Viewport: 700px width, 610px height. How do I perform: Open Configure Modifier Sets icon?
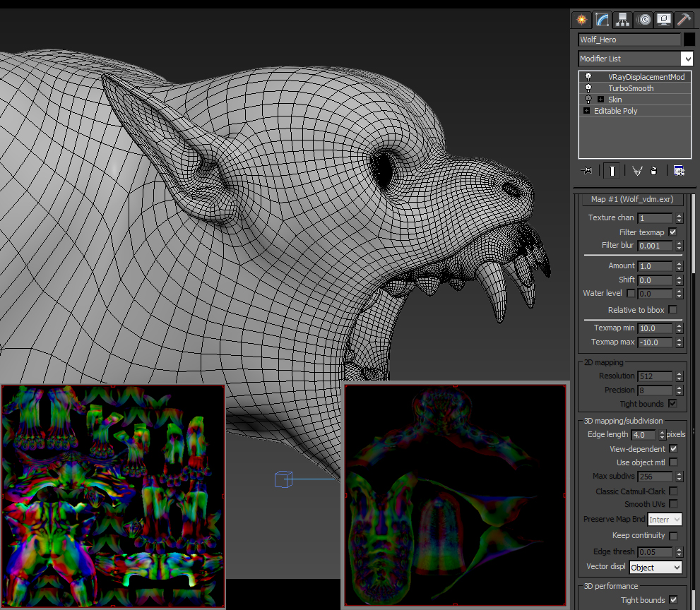679,171
